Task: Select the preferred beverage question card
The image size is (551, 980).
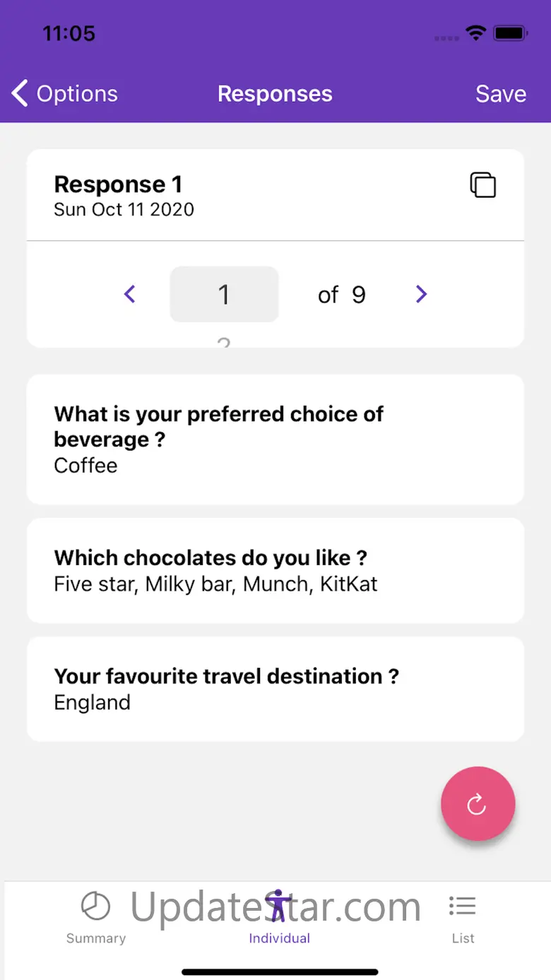Action: pyautogui.click(x=275, y=439)
